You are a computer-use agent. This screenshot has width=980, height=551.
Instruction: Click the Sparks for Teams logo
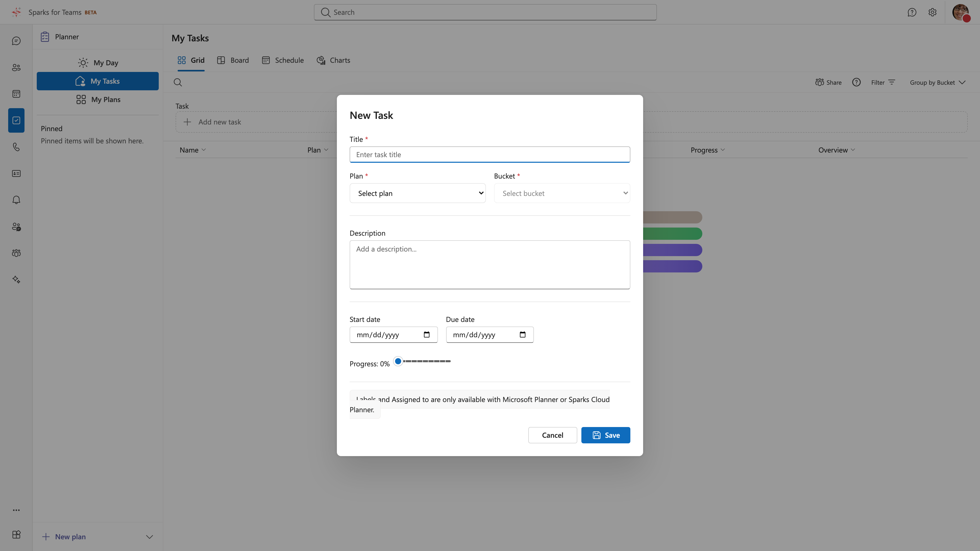coord(16,12)
